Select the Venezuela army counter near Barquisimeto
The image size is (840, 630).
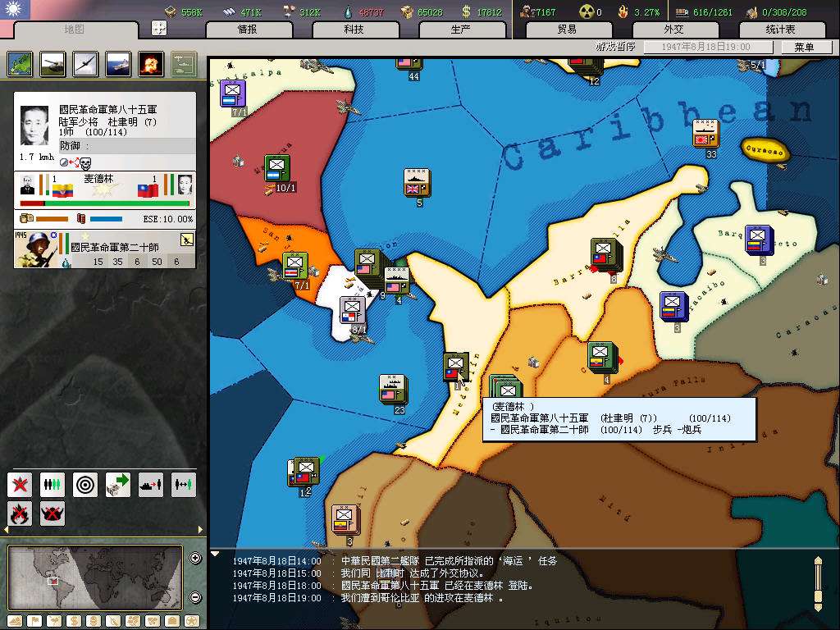click(759, 241)
